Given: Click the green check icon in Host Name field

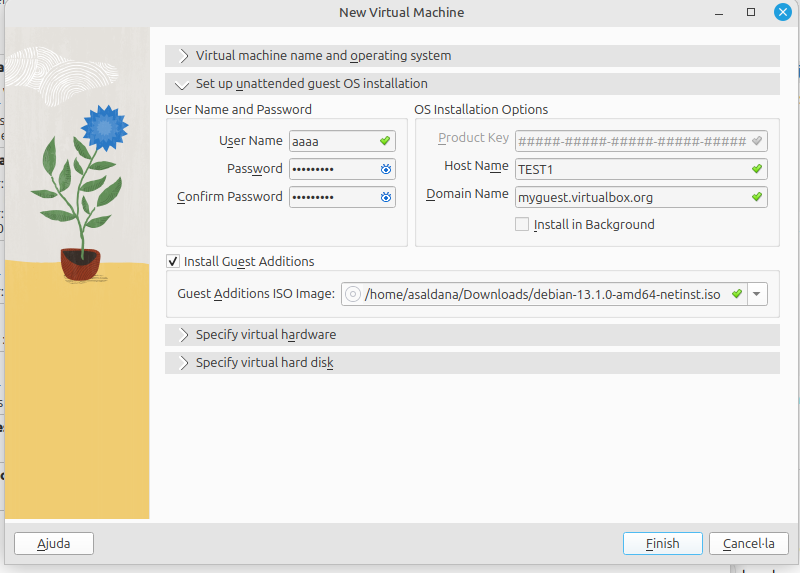Looking at the screenshot, I should (x=757, y=169).
